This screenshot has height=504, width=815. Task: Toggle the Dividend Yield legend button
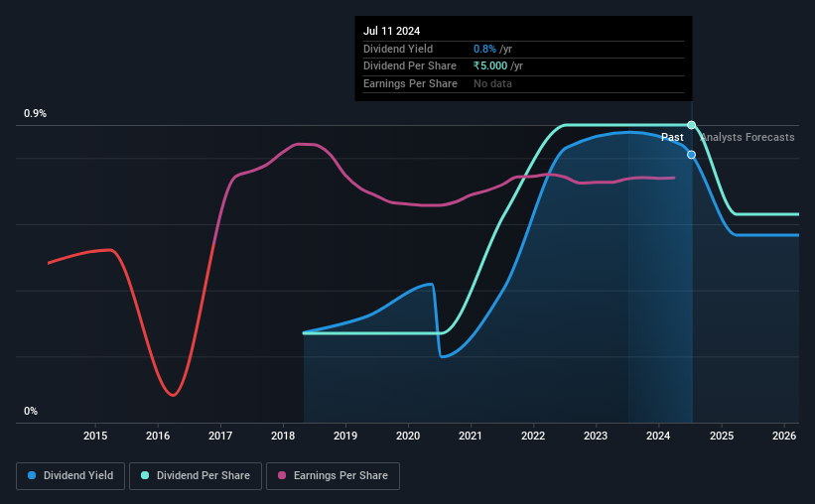click(x=70, y=476)
